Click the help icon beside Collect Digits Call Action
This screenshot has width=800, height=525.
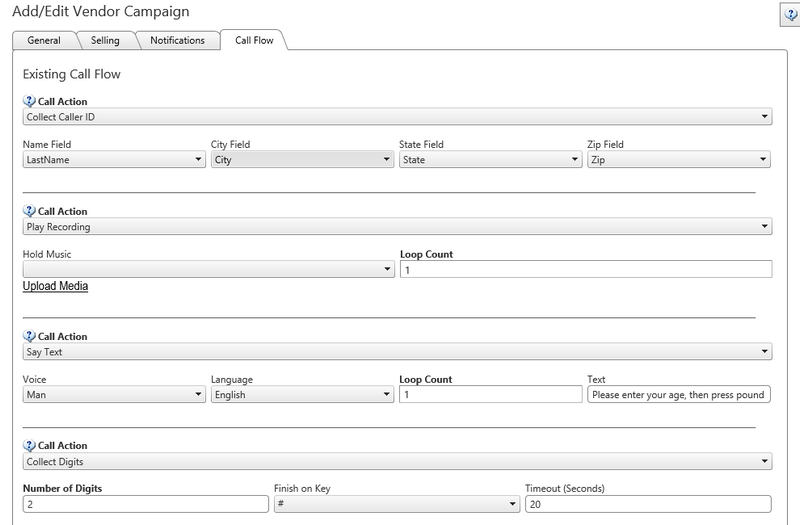coord(30,445)
